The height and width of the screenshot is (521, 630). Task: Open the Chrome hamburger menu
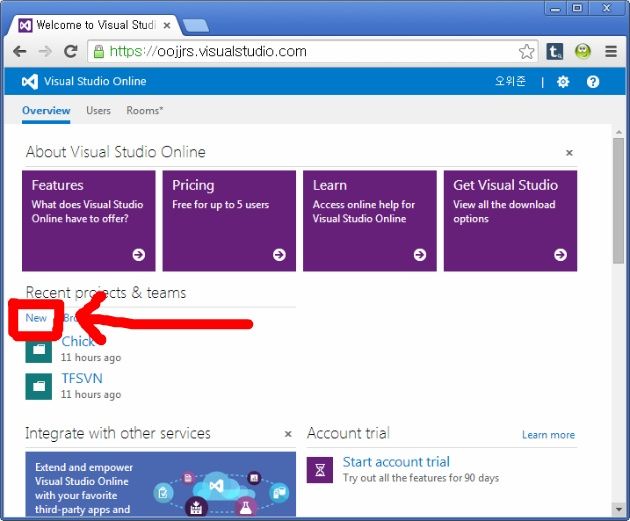611,51
